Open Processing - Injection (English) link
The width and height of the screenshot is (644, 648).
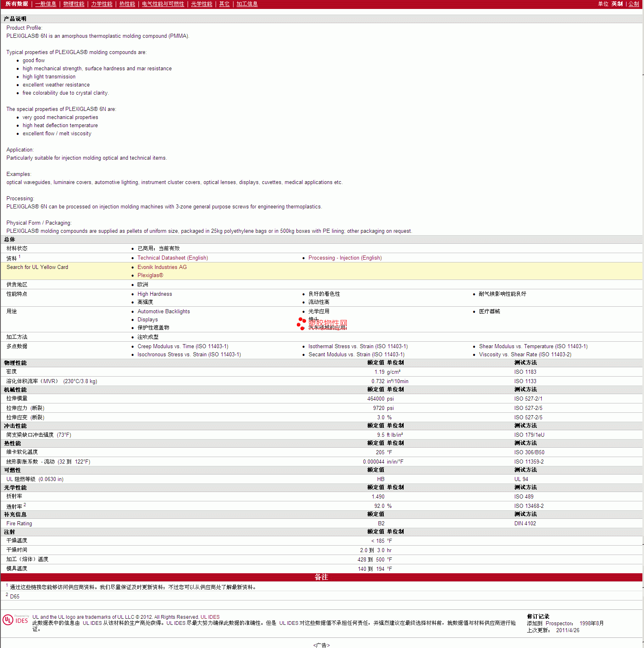click(x=345, y=258)
